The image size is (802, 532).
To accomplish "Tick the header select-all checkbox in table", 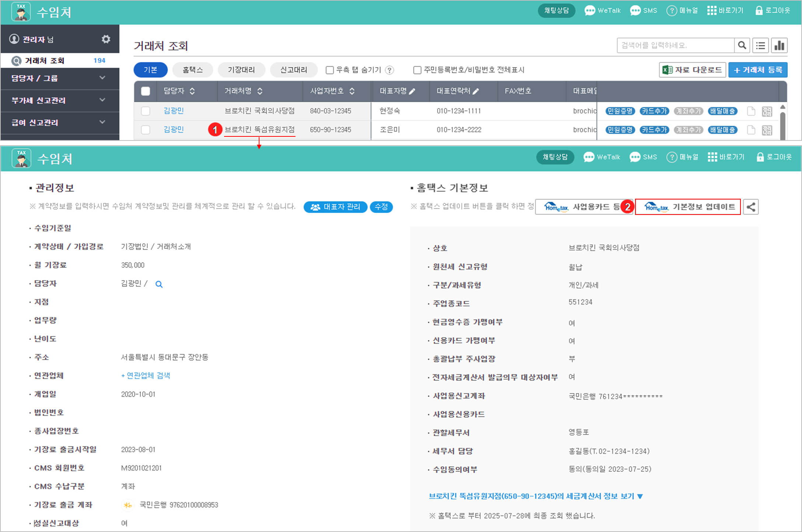I will pyautogui.click(x=146, y=91).
